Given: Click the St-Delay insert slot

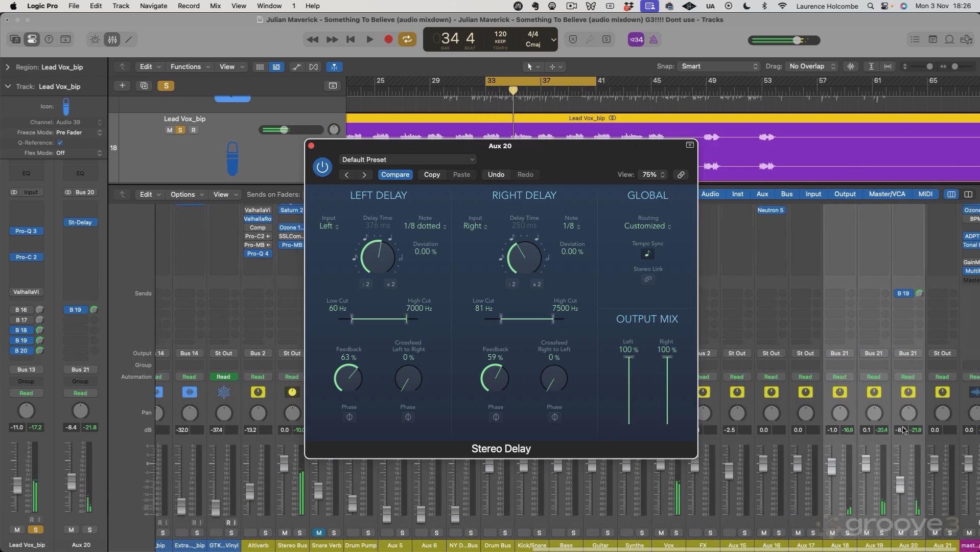Looking at the screenshot, I should 80,222.
